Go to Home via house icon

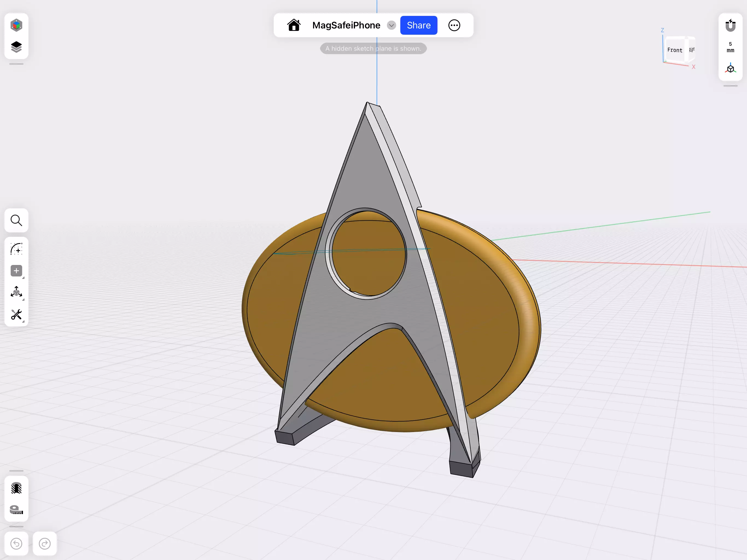coord(293,25)
